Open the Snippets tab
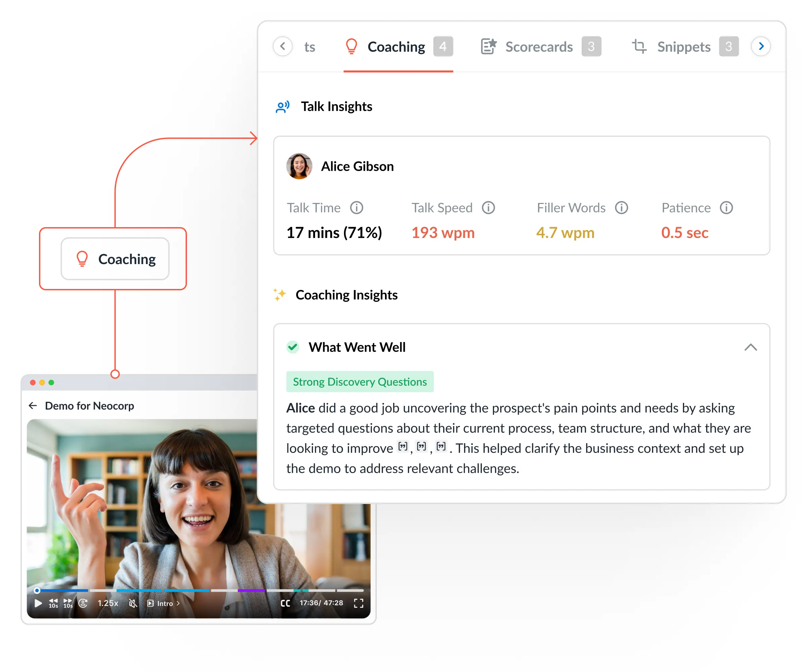The width and height of the screenshot is (807, 672). click(x=683, y=47)
